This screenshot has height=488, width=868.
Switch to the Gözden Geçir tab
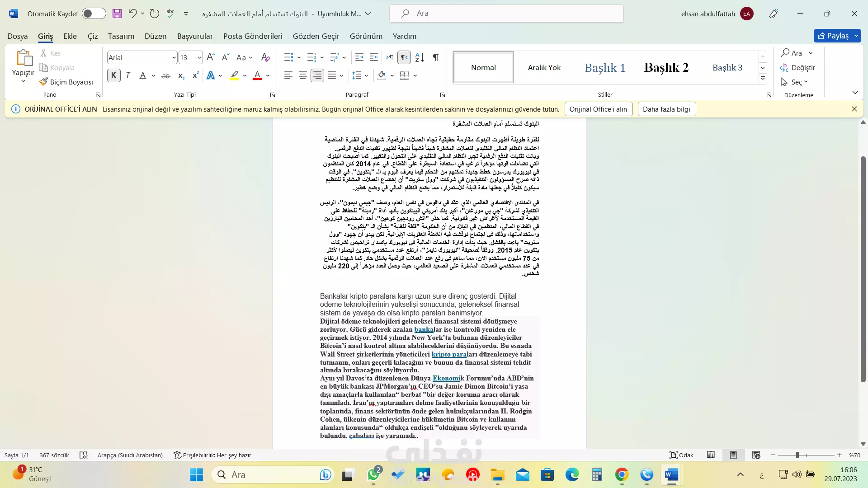pos(316,36)
